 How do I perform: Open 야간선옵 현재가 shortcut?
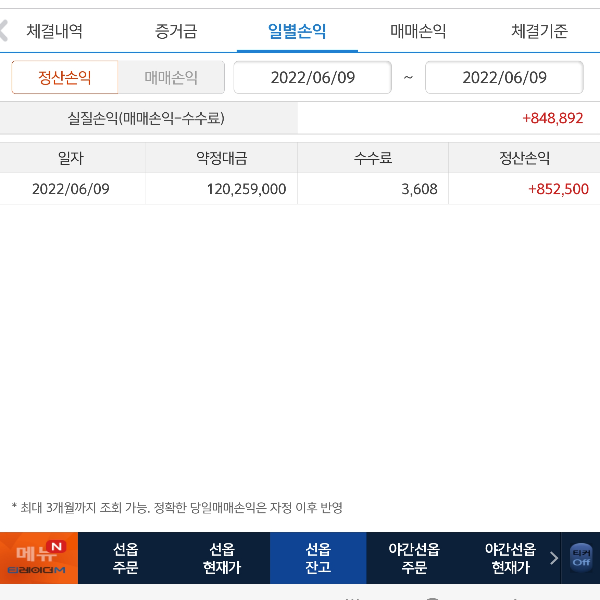[510, 558]
